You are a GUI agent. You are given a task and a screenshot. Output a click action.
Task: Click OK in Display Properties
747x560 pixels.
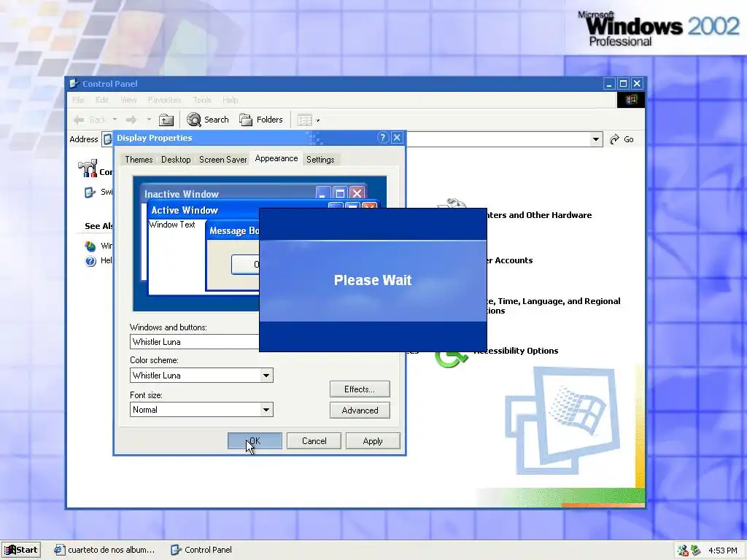255,441
